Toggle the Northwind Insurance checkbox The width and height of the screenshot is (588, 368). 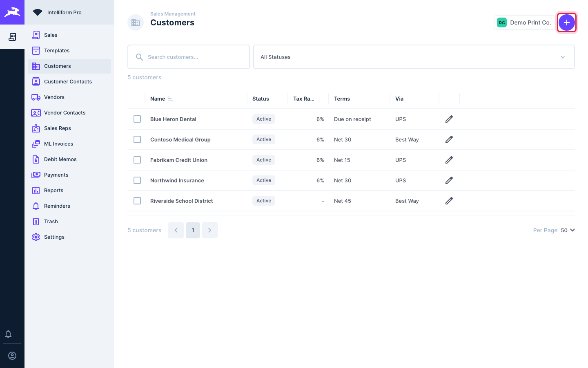pyautogui.click(x=137, y=180)
